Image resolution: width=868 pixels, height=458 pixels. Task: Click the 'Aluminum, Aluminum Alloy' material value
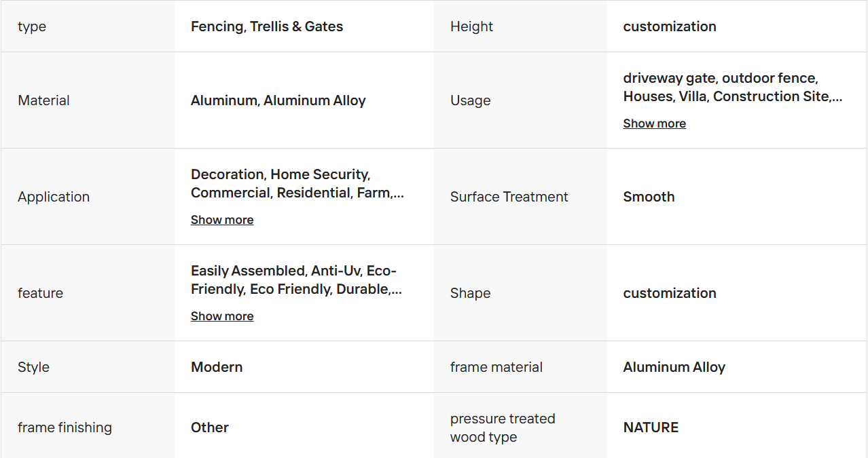[278, 100]
